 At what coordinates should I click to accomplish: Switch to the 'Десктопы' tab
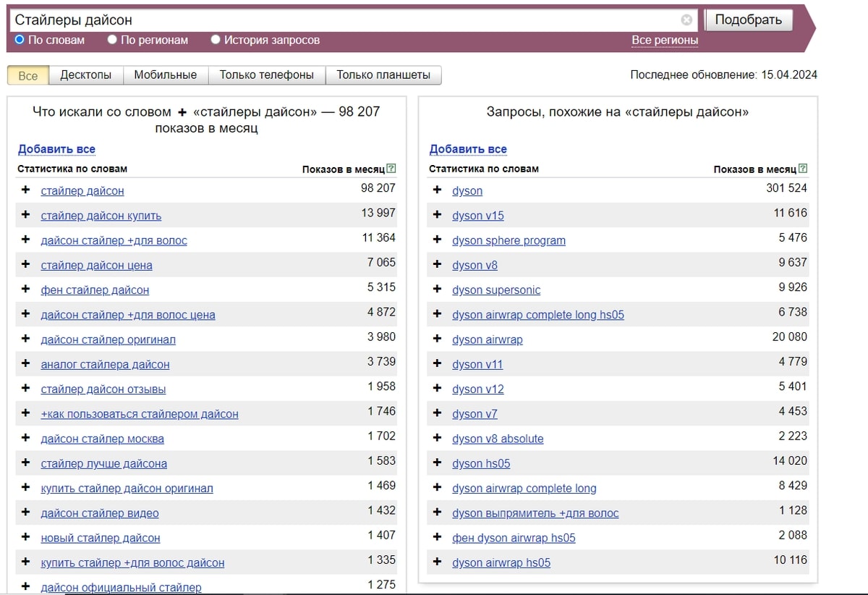(x=86, y=75)
